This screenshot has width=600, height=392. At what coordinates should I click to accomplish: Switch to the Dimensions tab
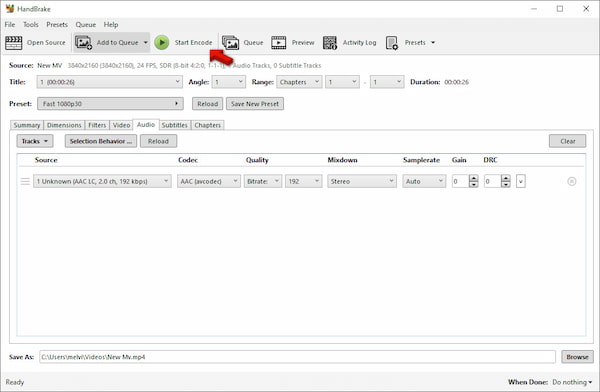point(64,125)
